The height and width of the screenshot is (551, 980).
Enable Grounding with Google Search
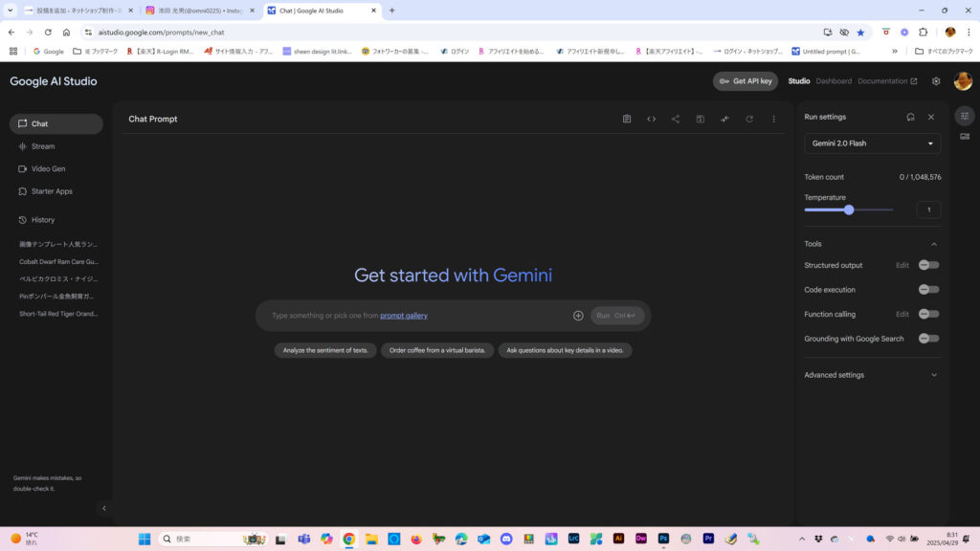(x=928, y=339)
